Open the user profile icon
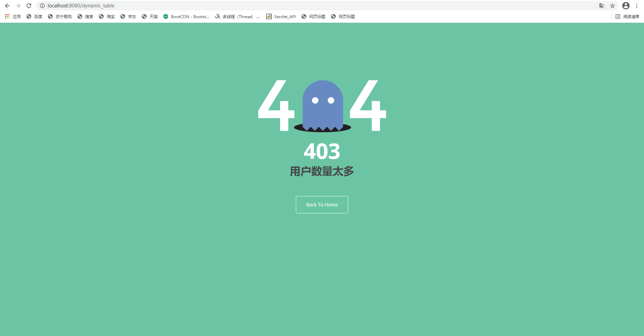The image size is (644, 336). click(x=626, y=6)
